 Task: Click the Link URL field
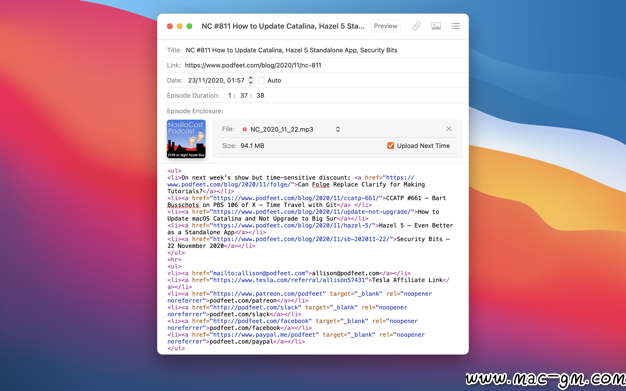pyautogui.click(x=324, y=65)
